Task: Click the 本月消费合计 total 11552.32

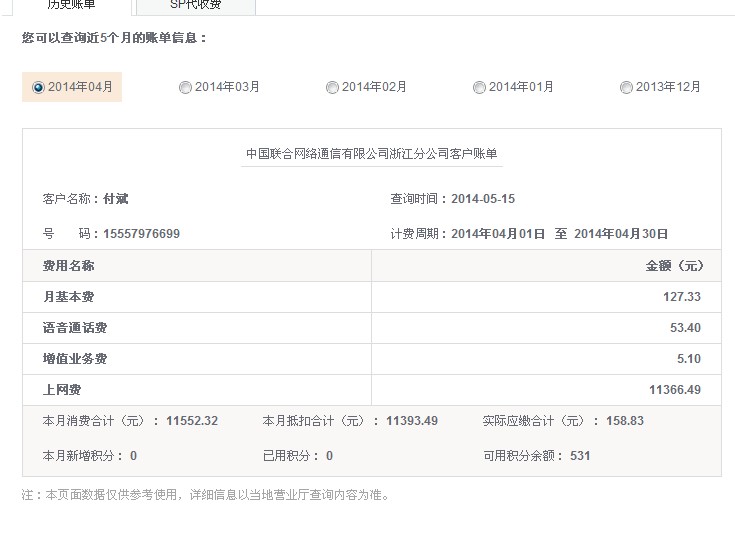Action: pyautogui.click(x=192, y=421)
